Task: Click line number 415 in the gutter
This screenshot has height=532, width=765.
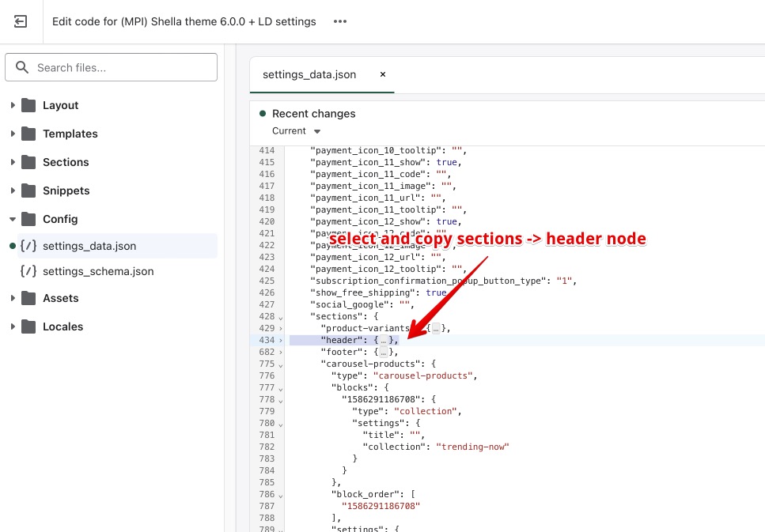Action: [267, 162]
